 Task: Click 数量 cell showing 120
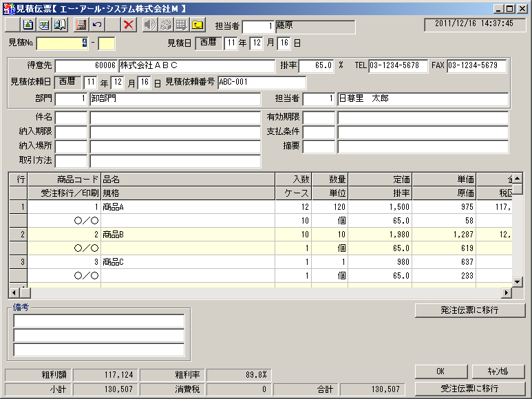click(330, 207)
